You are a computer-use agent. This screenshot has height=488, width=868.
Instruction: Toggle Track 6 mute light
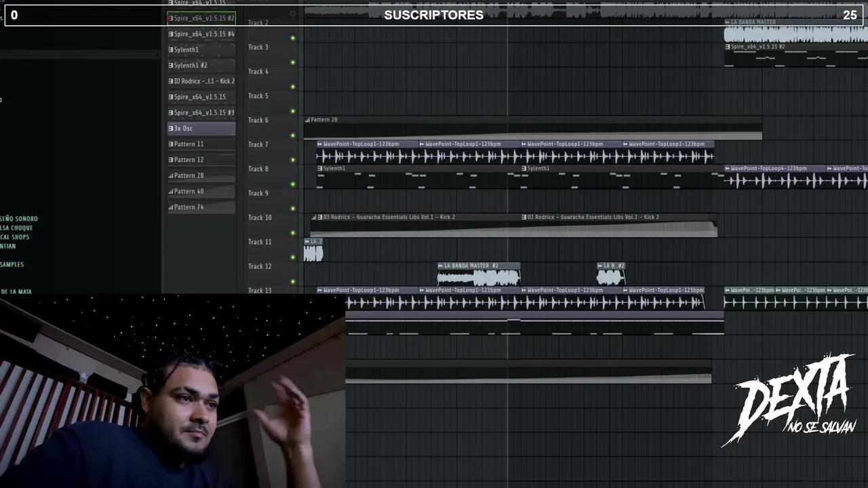click(x=293, y=136)
